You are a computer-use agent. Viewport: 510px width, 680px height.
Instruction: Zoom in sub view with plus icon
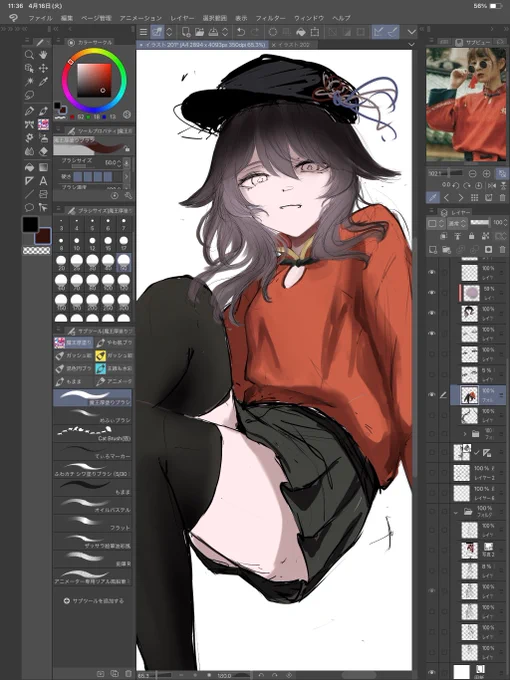[487, 173]
